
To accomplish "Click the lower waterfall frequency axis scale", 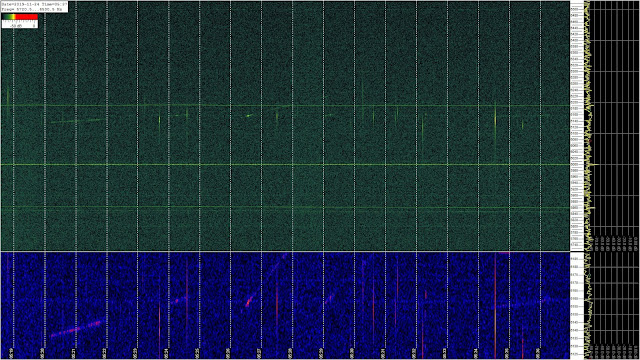I will pos(576,306).
